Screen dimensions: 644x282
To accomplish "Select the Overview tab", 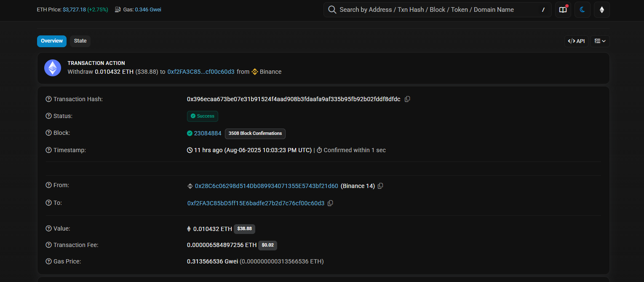I will [x=52, y=41].
